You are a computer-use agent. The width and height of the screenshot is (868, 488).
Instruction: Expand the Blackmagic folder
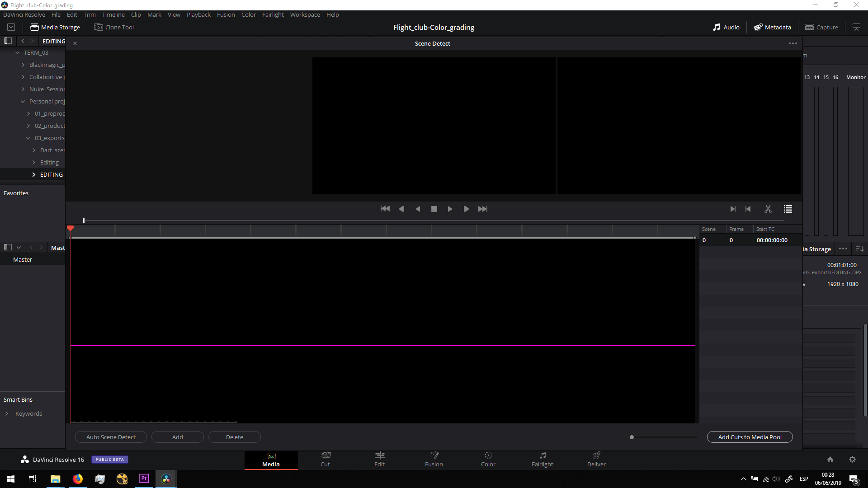23,65
